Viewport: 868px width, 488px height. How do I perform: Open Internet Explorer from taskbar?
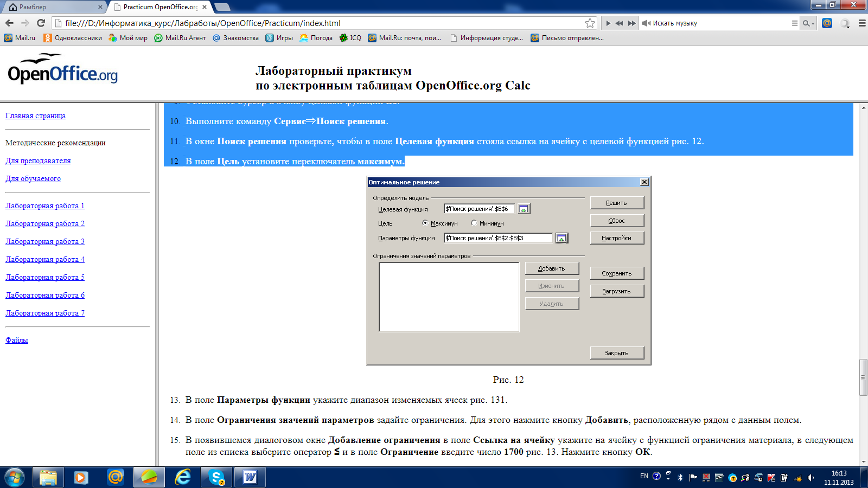(183, 477)
